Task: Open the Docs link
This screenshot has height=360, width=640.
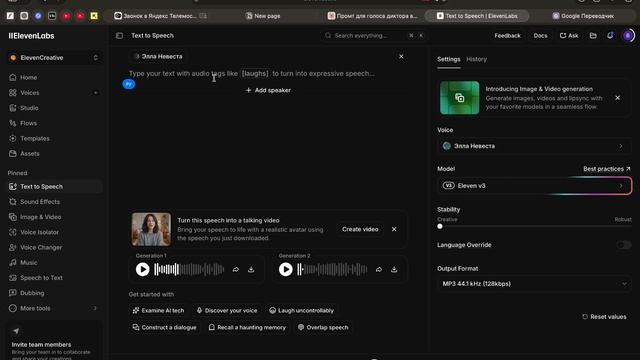Action: pyautogui.click(x=540, y=36)
